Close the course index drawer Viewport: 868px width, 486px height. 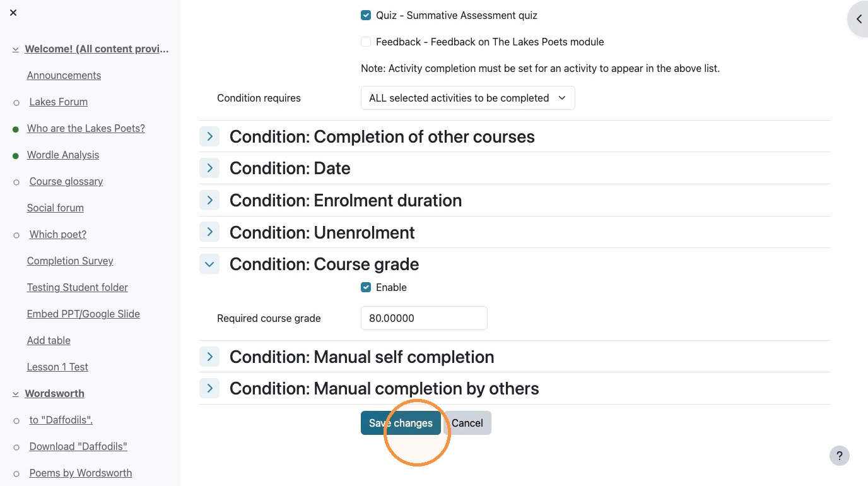(13, 13)
